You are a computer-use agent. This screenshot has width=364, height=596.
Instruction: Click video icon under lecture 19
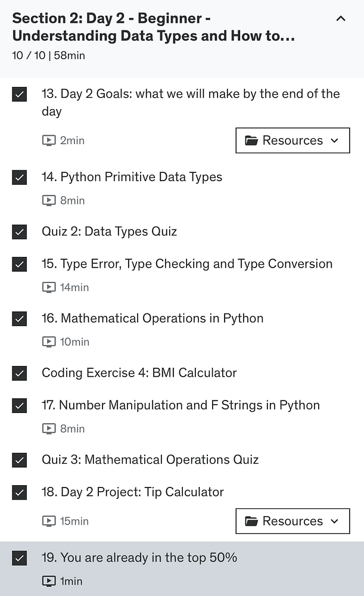(x=49, y=581)
